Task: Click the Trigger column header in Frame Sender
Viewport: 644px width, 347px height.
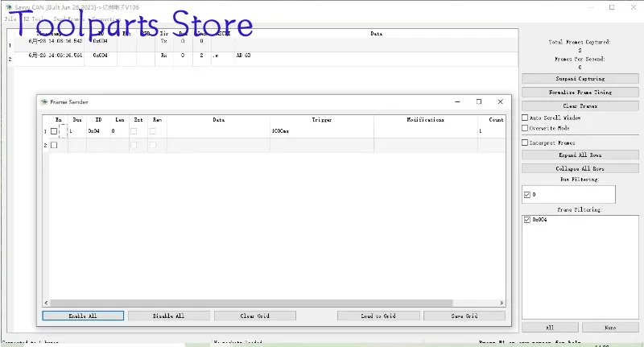Action: click(322, 120)
